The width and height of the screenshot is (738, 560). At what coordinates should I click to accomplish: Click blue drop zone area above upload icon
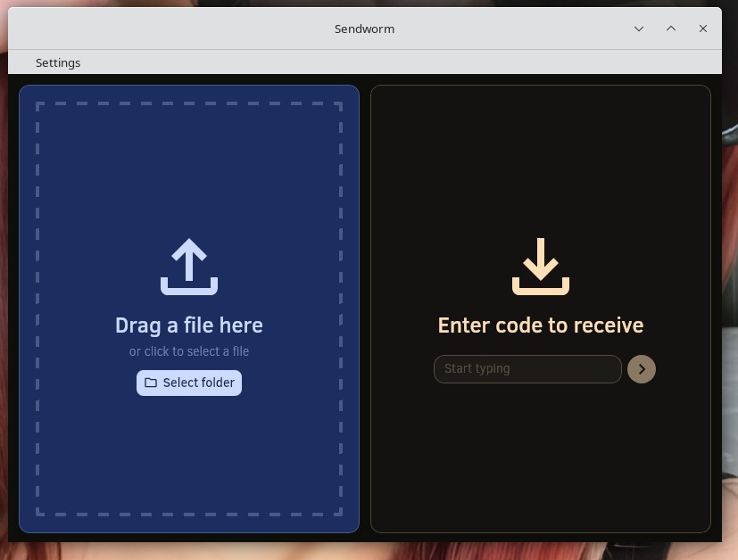tap(189, 169)
